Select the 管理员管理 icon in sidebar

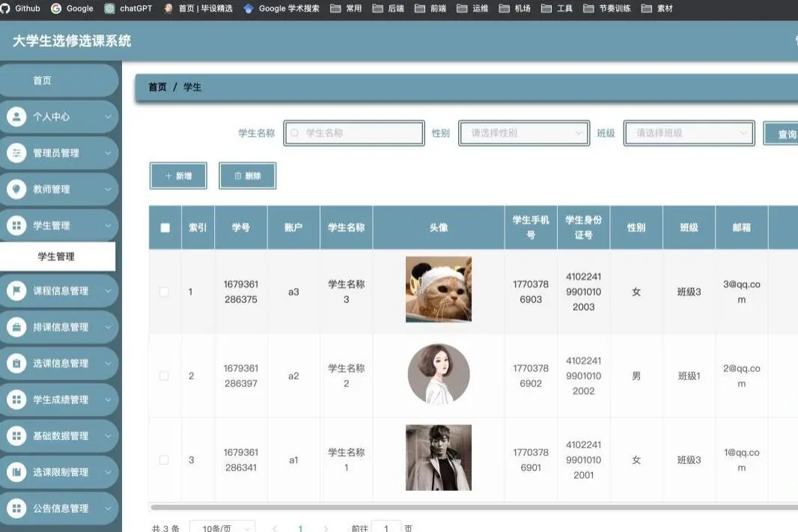16,153
